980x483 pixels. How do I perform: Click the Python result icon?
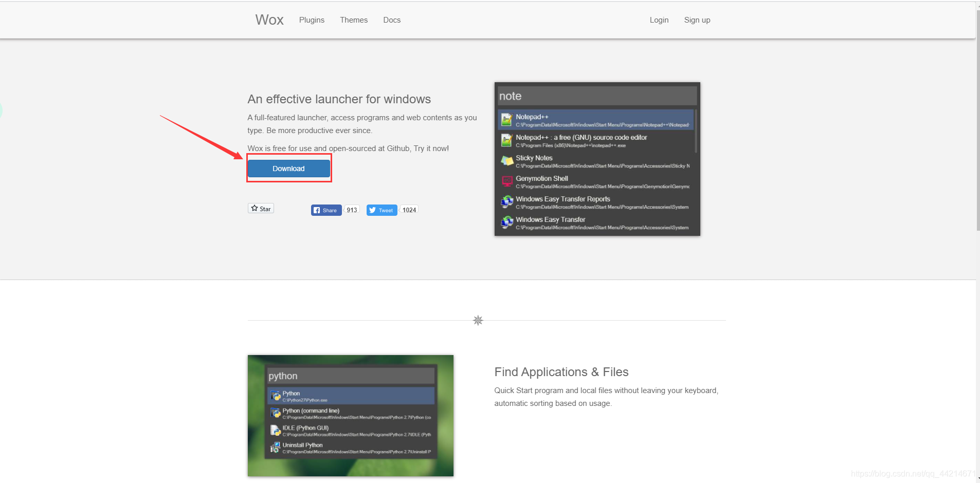pos(276,396)
